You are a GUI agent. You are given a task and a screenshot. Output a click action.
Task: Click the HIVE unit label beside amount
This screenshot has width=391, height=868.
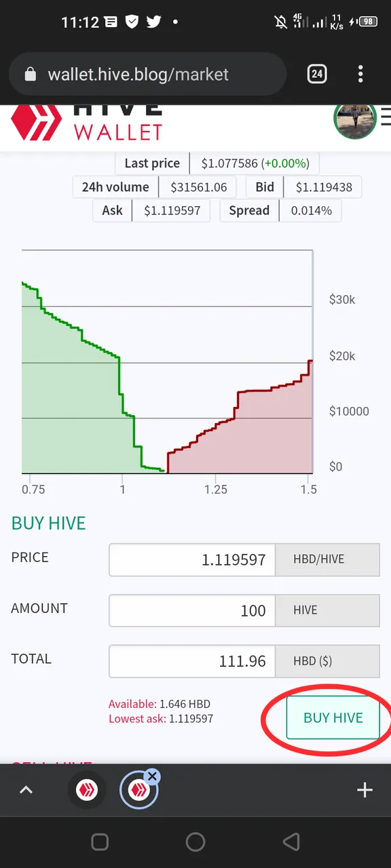click(327, 610)
